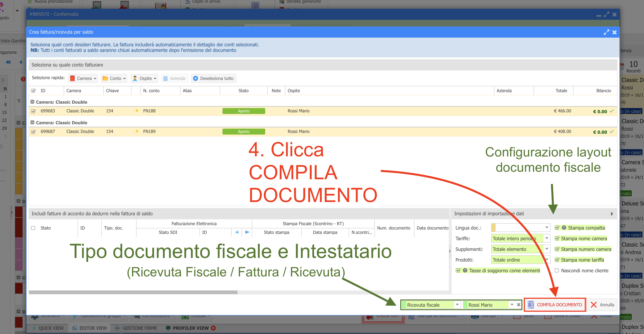Click the Aperto status badge for FN188
This screenshot has width=644, height=334.
(x=244, y=111)
